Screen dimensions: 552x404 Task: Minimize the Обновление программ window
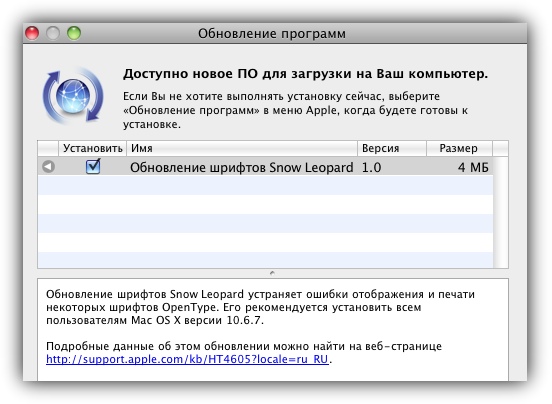coord(53,33)
